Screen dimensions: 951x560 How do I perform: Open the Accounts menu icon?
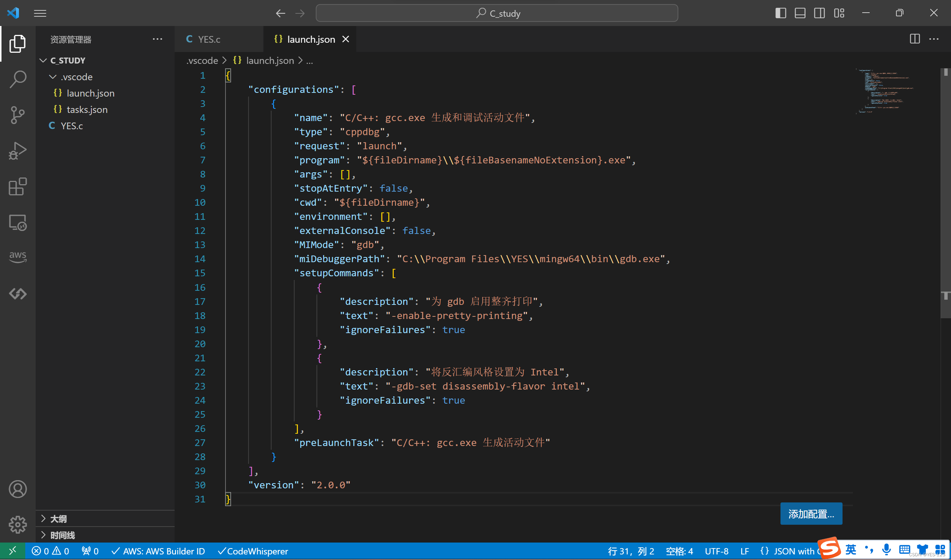click(x=17, y=489)
